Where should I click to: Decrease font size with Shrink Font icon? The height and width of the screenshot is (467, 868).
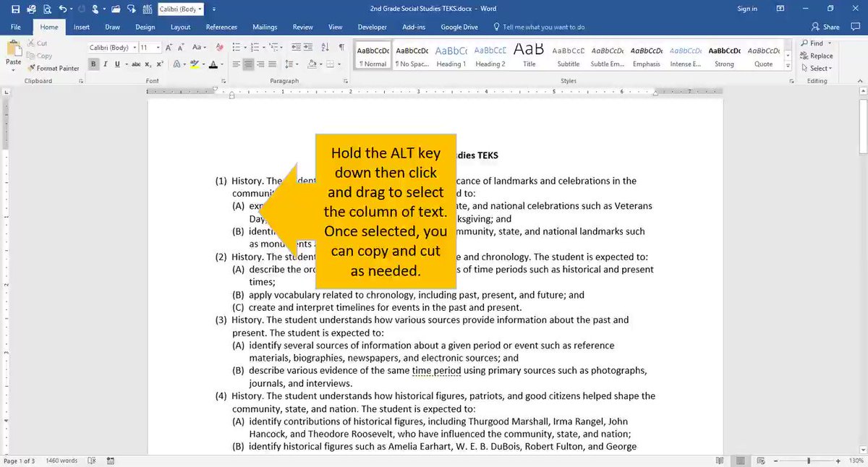[x=181, y=48]
